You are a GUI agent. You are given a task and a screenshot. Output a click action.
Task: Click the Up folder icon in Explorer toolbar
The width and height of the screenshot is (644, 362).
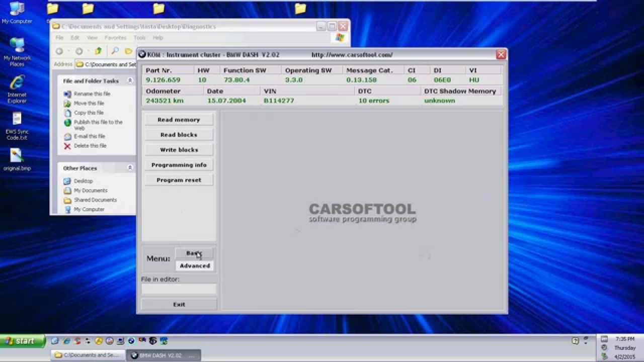point(98,51)
